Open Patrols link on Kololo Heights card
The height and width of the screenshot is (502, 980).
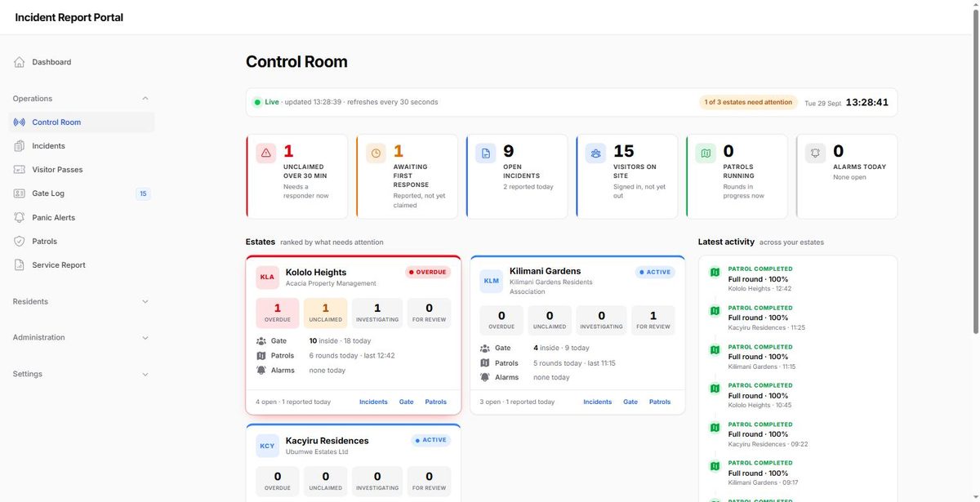coord(436,402)
